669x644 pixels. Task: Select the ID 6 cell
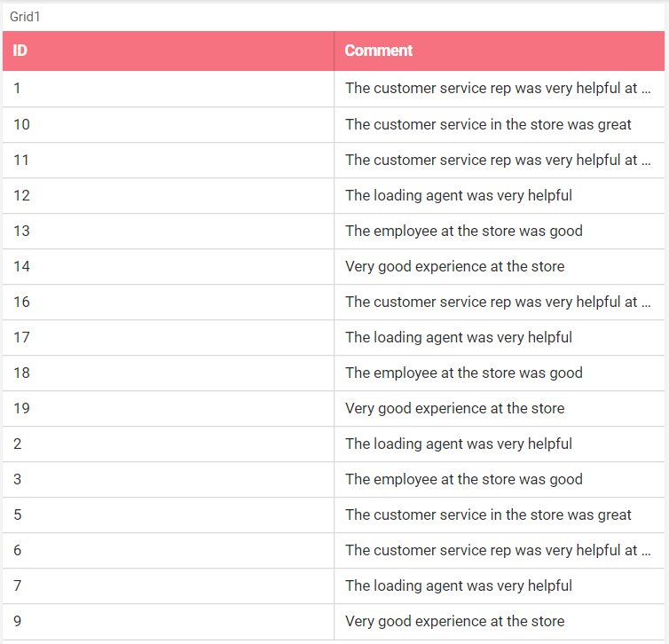point(168,550)
